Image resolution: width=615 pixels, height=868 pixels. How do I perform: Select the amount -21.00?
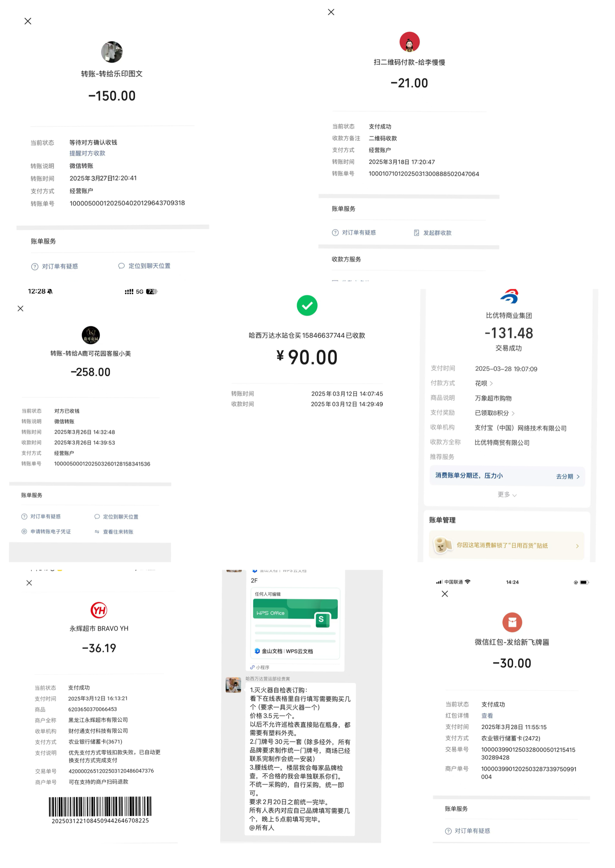(409, 83)
